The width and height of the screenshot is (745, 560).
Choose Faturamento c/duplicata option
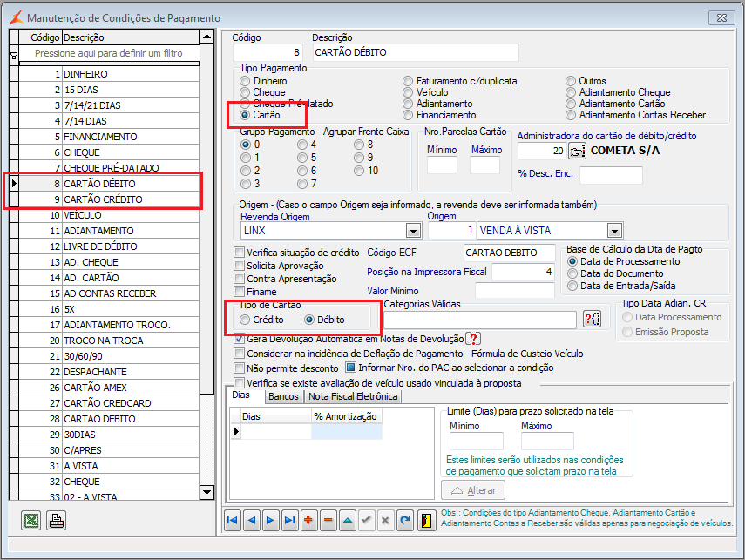coord(460,81)
